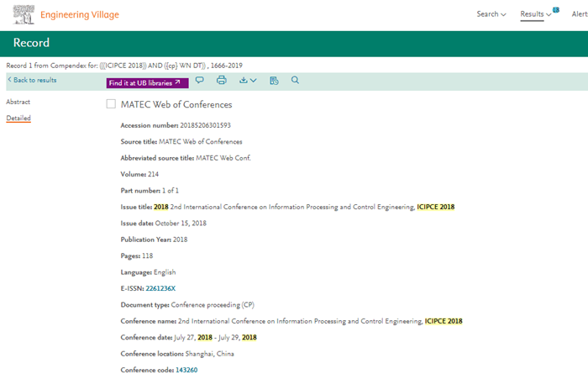Click the Record 1 from Compendex query text
588x374 pixels.
pos(124,66)
